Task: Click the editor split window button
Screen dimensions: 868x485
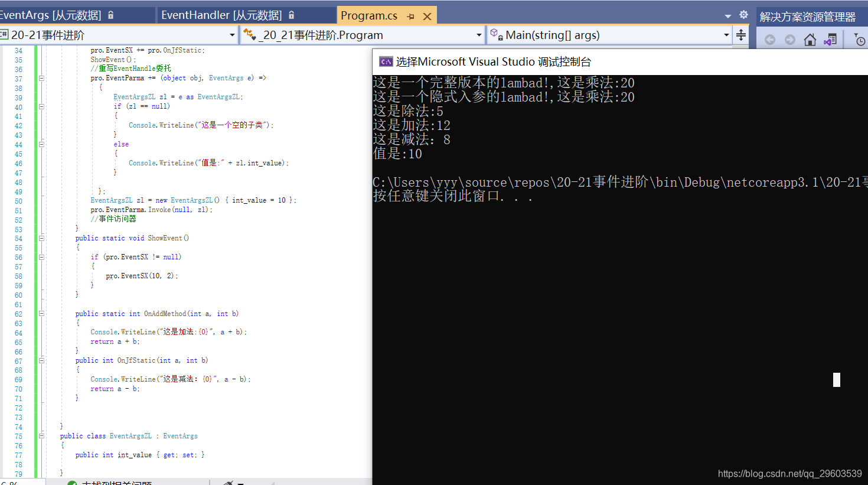Action: pos(741,35)
